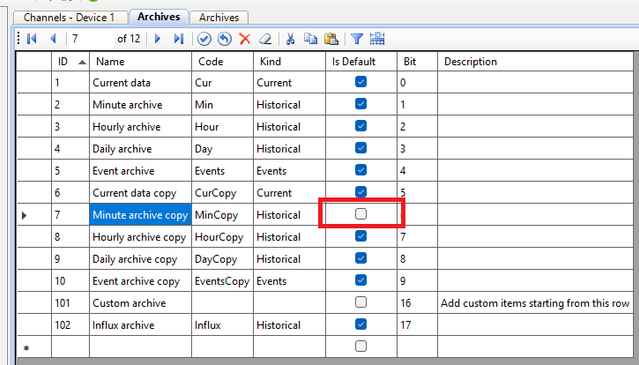This screenshot has height=365, width=639.
Task: Jump to last record arrow
Action: click(x=178, y=39)
